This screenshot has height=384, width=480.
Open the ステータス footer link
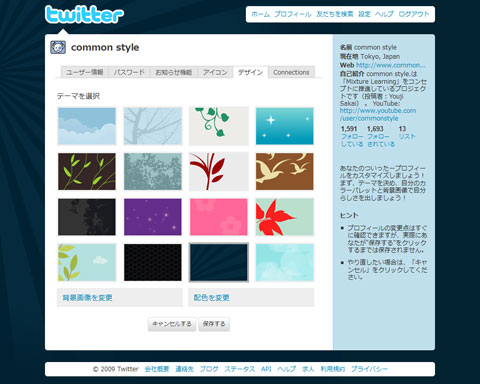(x=240, y=369)
